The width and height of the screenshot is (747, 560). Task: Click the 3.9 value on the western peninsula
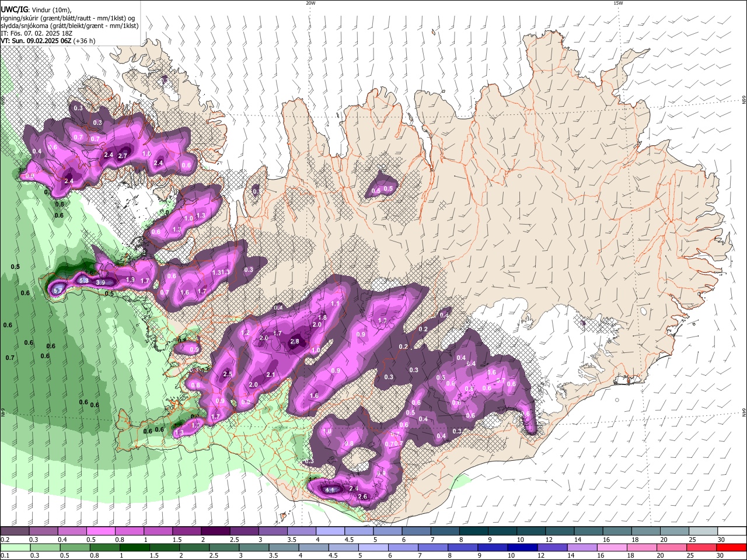coord(100,283)
